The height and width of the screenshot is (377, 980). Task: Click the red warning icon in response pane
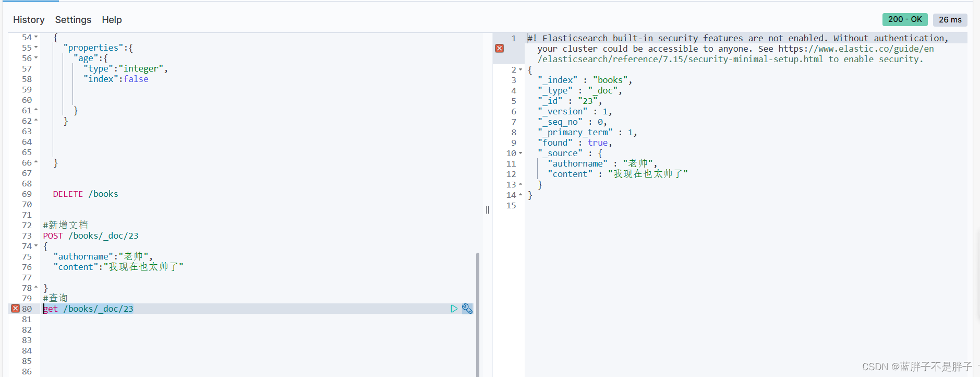point(499,48)
